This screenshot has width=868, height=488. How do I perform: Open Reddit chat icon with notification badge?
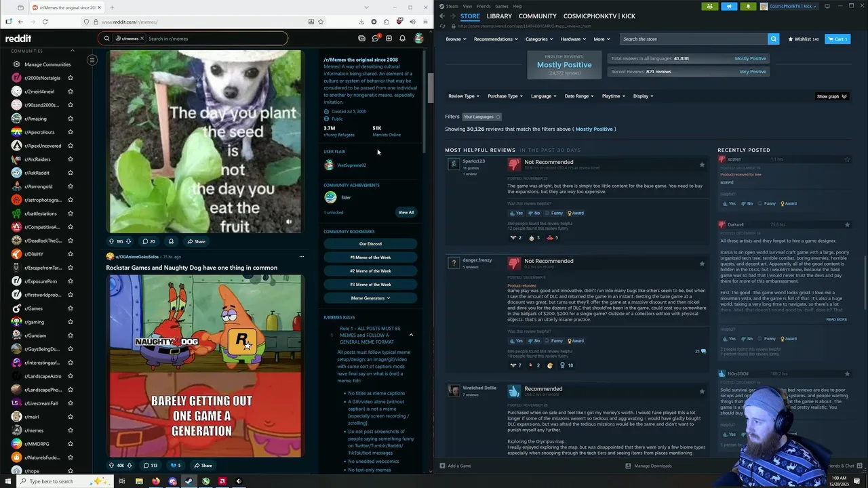tap(375, 39)
